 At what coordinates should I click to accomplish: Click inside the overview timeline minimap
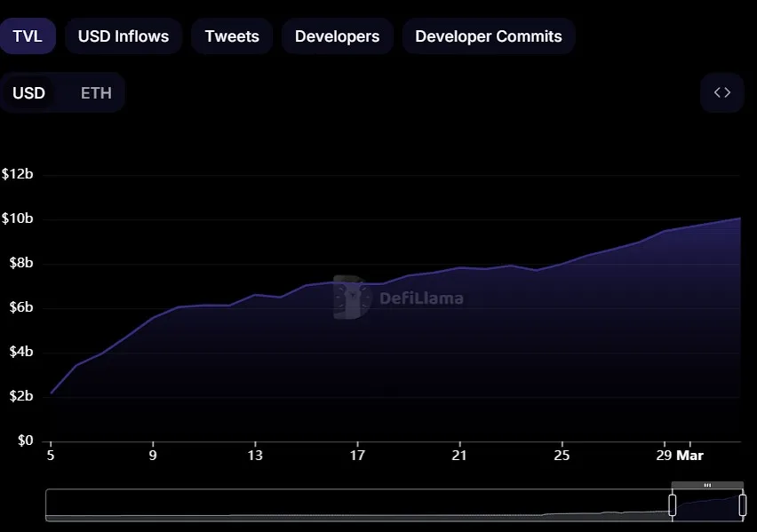click(358, 505)
